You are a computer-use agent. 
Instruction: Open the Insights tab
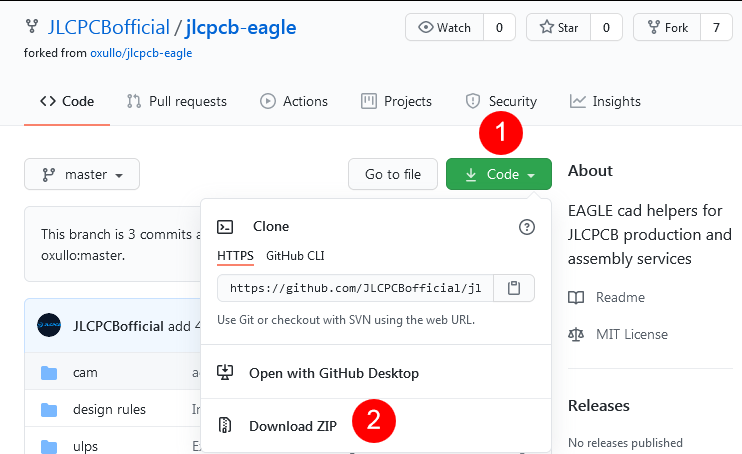[605, 101]
